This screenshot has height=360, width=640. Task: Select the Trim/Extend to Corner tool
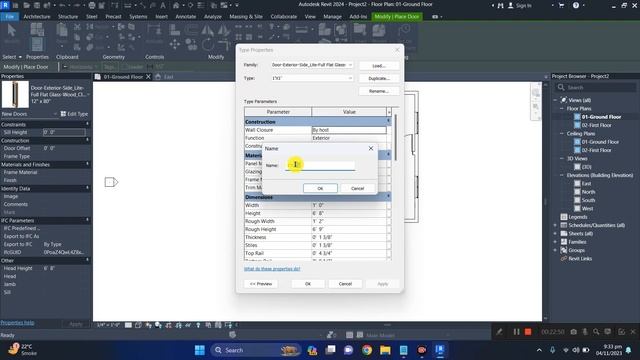pos(224,44)
